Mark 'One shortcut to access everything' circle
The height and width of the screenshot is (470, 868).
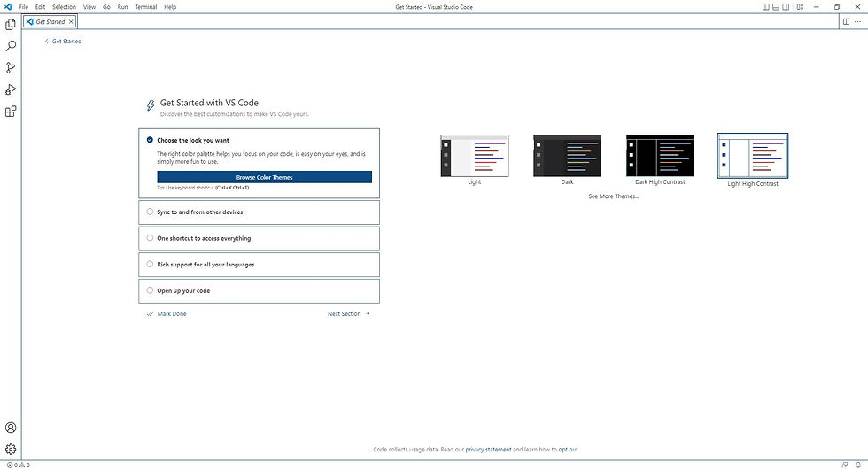click(x=150, y=238)
